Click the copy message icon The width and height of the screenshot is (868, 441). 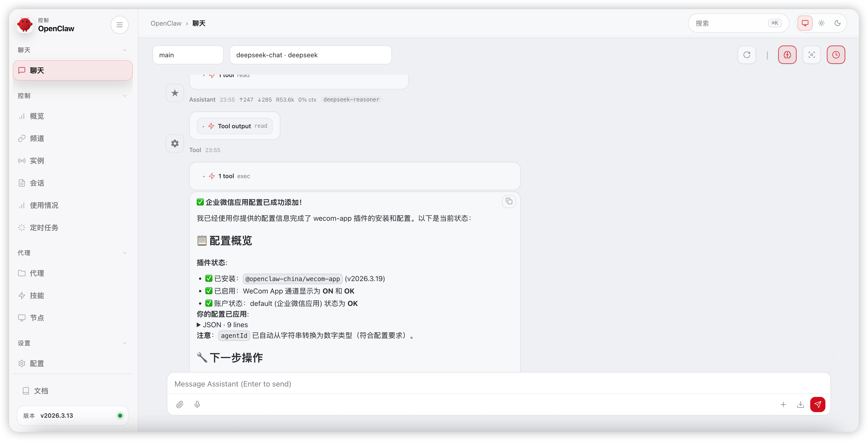coord(509,201)
